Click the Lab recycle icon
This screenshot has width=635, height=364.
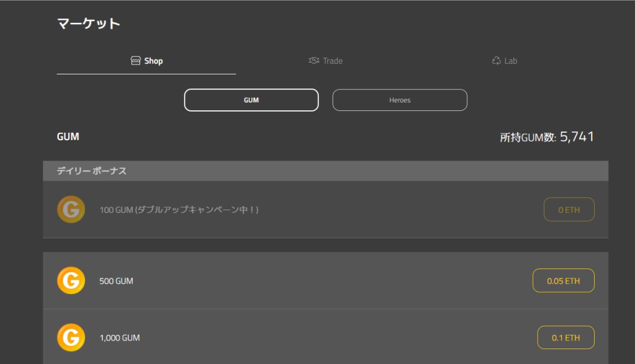(x=496, y=61)
